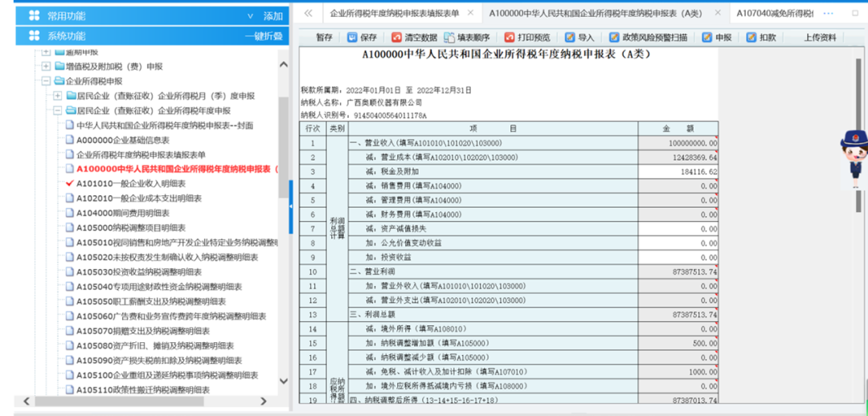Collapse 居民企业企业所得税年度申报 node
This screenshot has width=868, height=416.
pyautogui.click(x=57, y=110)
